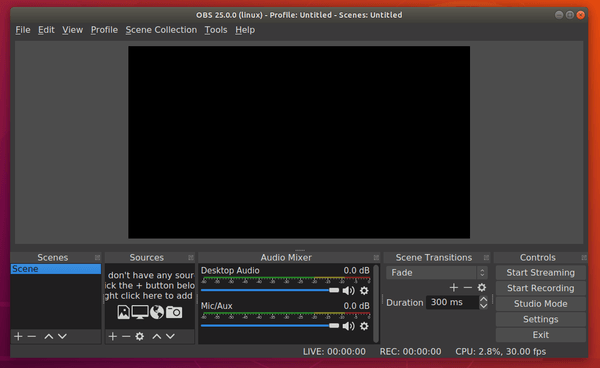Remove source with minus icon in Sources
Image resolution: width=600 pixels, height=368 pixels.
(126, 336)
